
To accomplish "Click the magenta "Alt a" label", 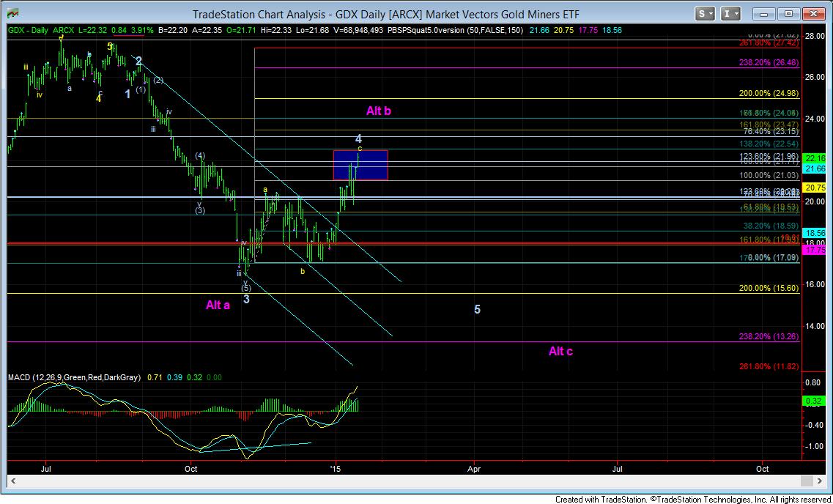I will click(218, 305).
